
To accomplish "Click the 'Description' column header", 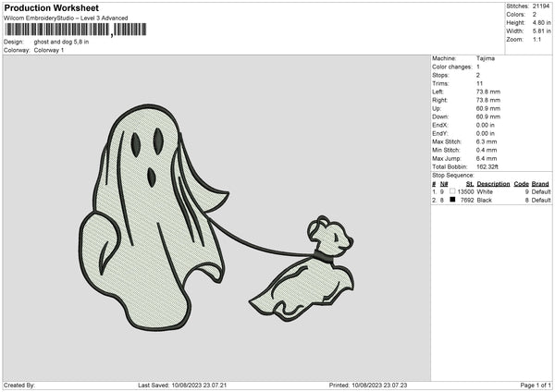I will (493, 184).
